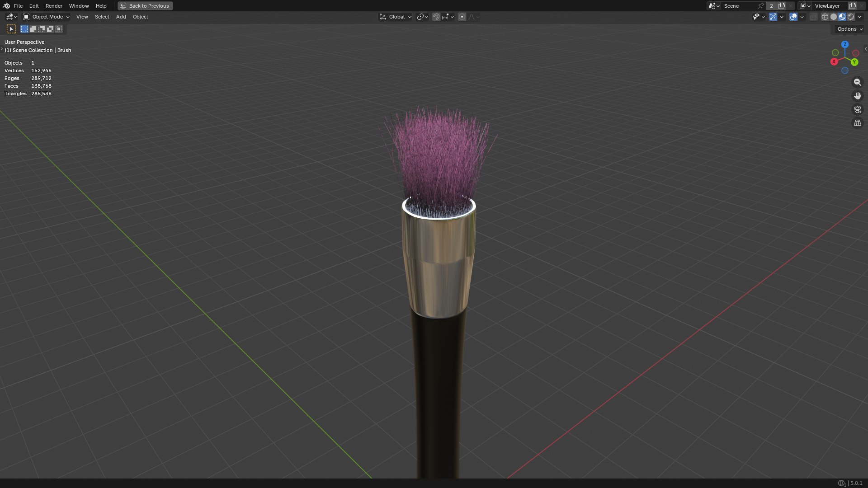
Task: Open the viewport Object menu
Action: point(140,17)
